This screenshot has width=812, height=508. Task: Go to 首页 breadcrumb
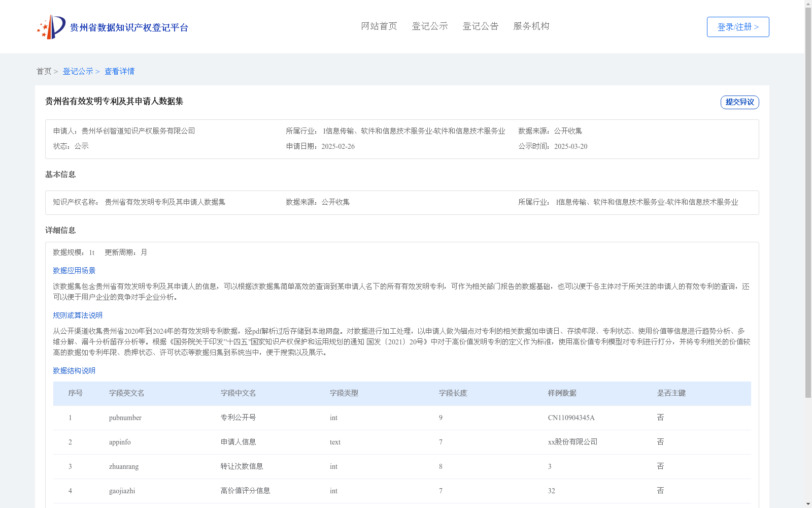44,72
